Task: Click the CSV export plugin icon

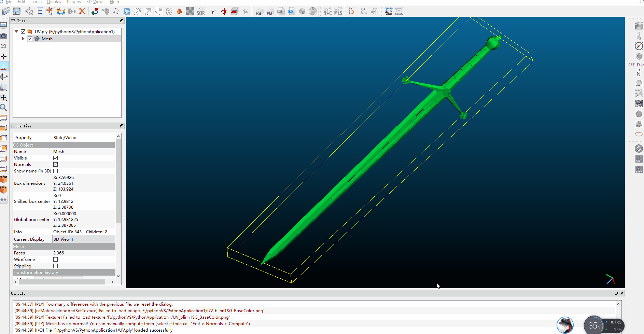Action: (291, 11)
